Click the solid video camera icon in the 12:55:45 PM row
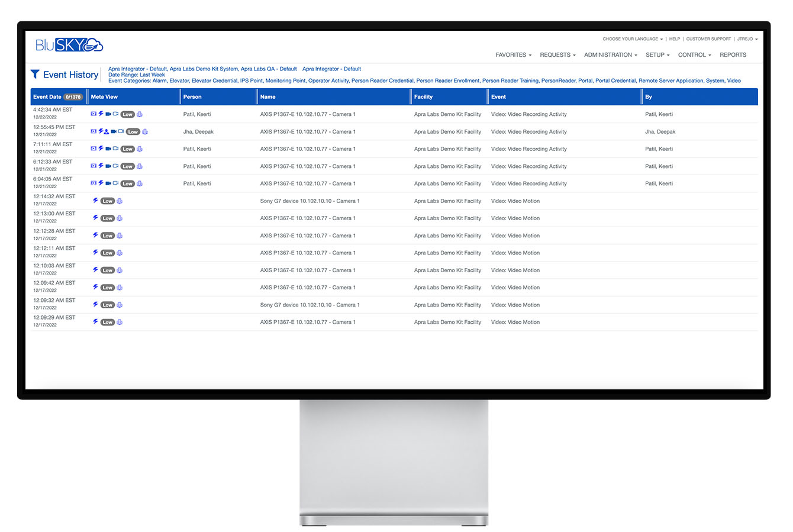The height and width of the screenshot is (532, 793). coord(114,131)
